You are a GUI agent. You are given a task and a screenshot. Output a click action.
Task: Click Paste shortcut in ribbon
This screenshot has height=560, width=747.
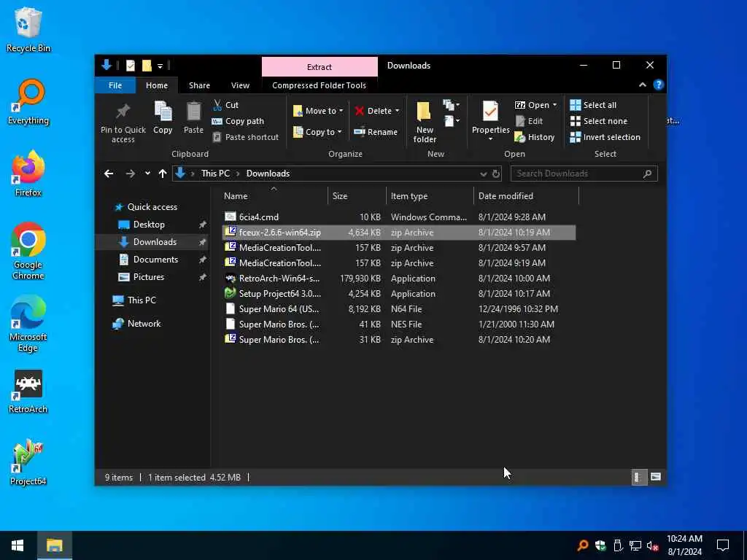245,137
